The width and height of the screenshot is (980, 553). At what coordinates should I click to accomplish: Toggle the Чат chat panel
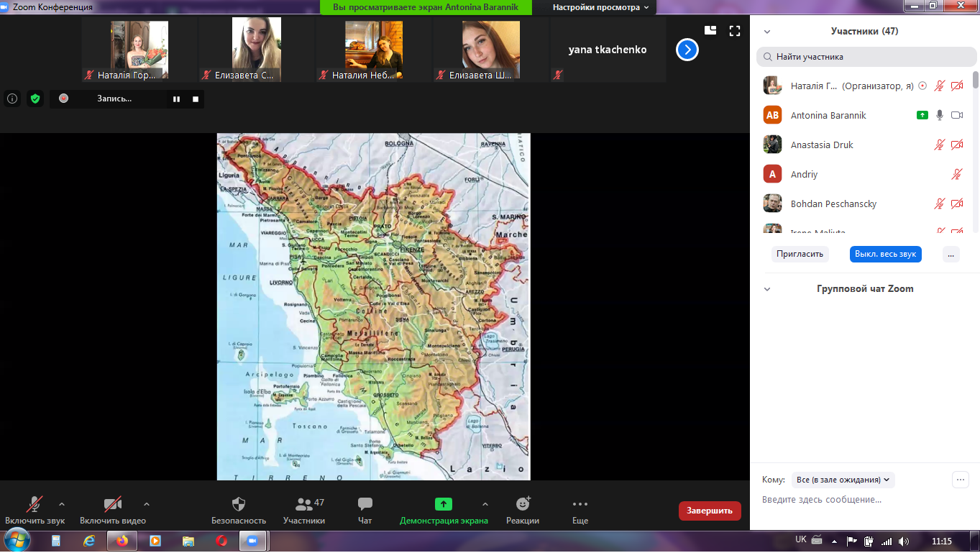coord(365,510)
